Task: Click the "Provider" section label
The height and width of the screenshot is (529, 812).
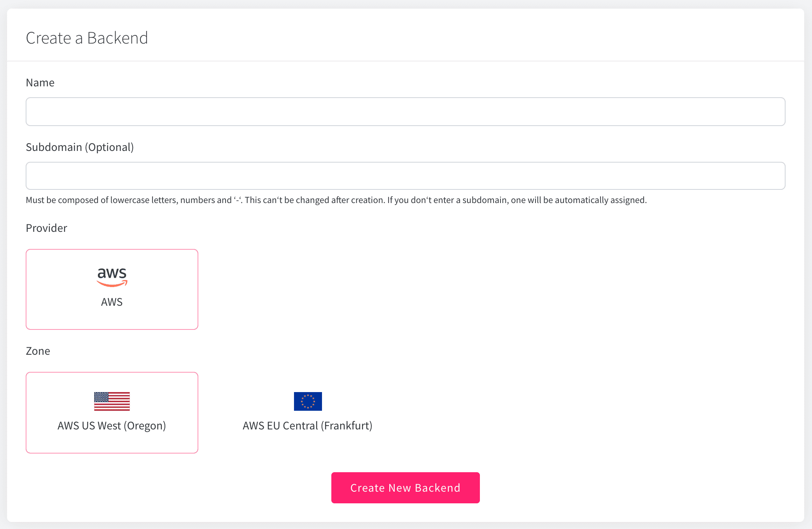Action: pyautogui.click(x=46, y=228)
